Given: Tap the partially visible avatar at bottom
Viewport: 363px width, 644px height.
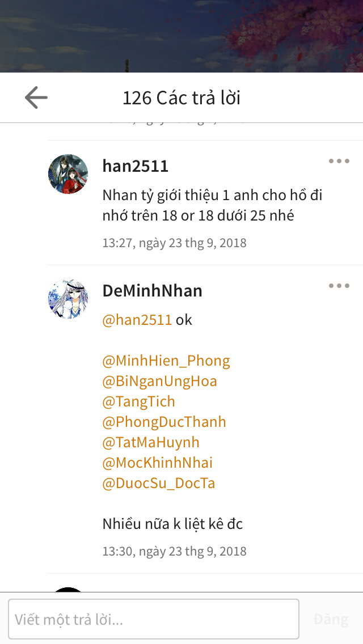Looking at the screenshot, I should click(68, 590).
